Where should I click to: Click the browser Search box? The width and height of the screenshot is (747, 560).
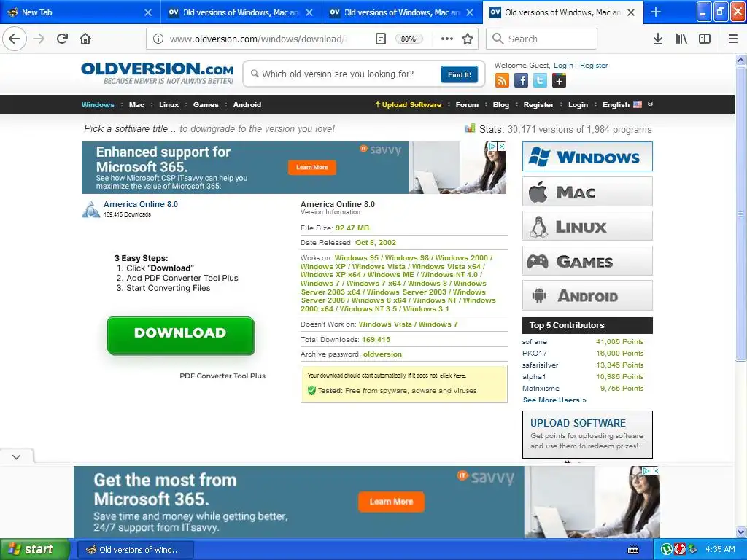541,39
